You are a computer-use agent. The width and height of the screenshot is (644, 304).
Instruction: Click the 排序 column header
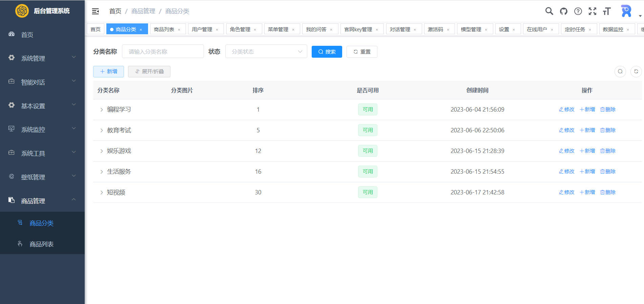pos(258,90)
